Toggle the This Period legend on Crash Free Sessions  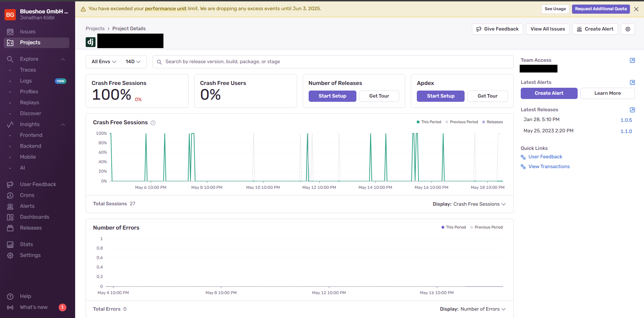click(x=429, y=122)
